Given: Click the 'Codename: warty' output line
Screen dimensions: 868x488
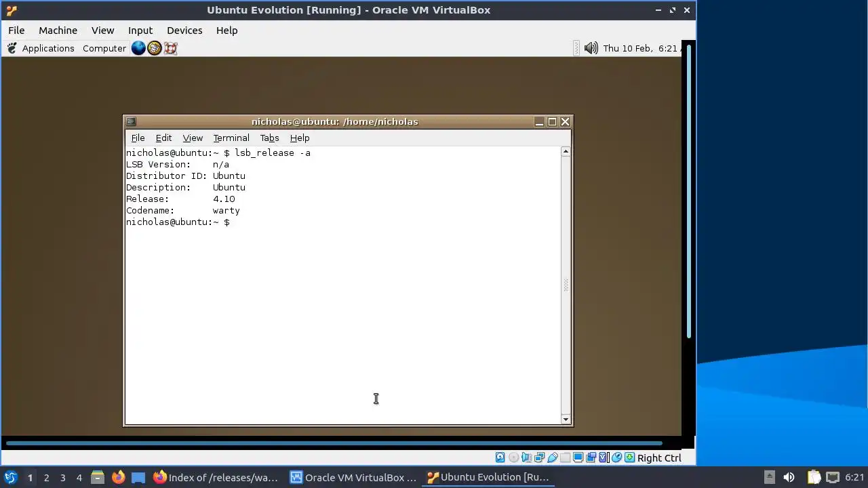Looking at the screenshot, I should click(182, 211).
